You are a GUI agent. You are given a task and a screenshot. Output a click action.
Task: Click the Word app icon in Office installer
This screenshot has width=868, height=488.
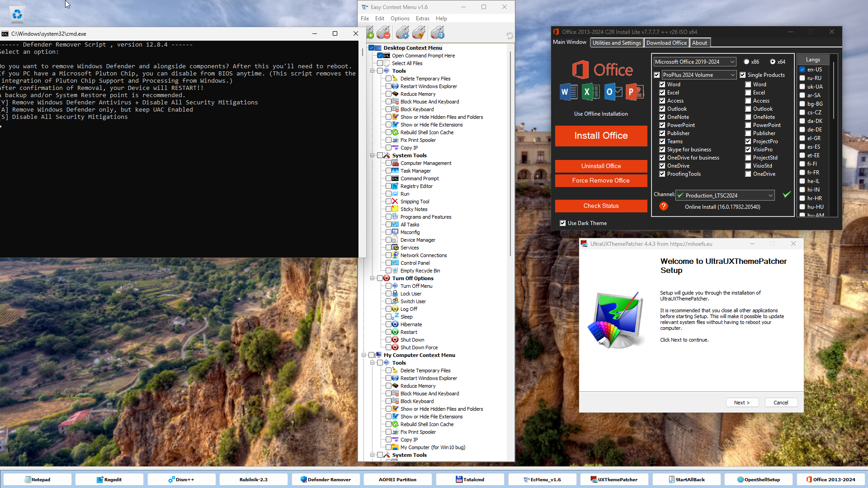[x=569, y=92]
